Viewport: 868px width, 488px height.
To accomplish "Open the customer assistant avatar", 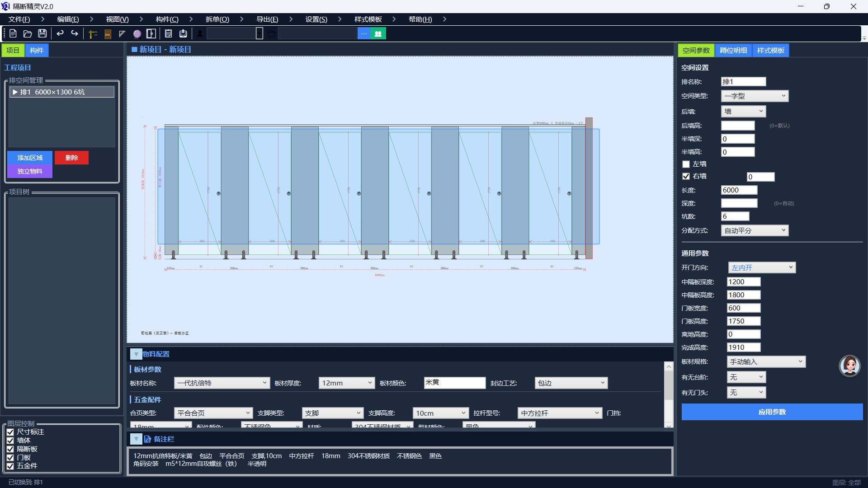I will pyautogui.click(x=850, y=366).
